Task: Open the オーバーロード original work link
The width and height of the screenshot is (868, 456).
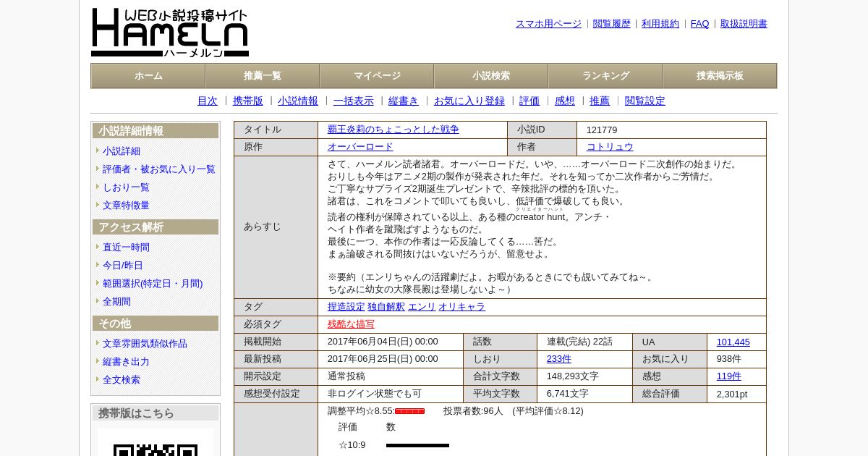Action: pyautogui.click(x=360, y=147)
